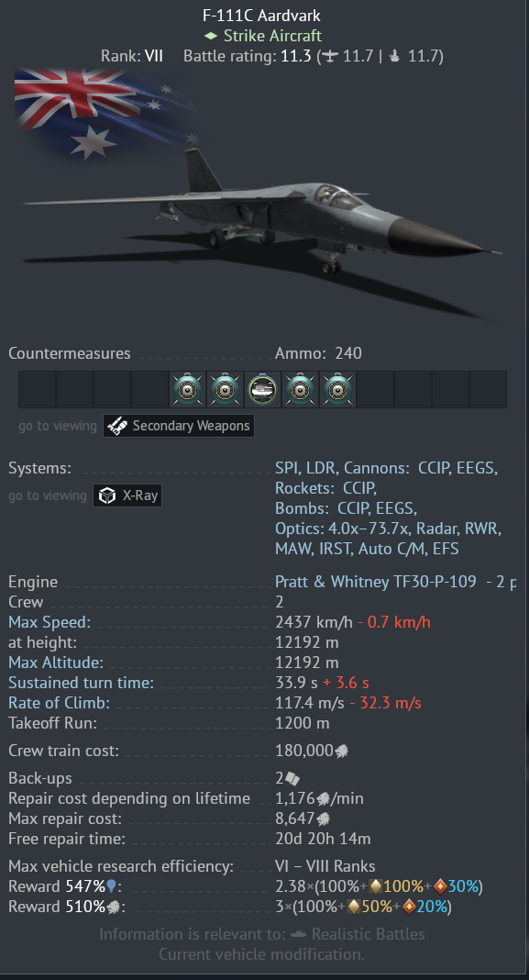
Task: Click the empty weapon slot left of pods
Action: [149, 389]
